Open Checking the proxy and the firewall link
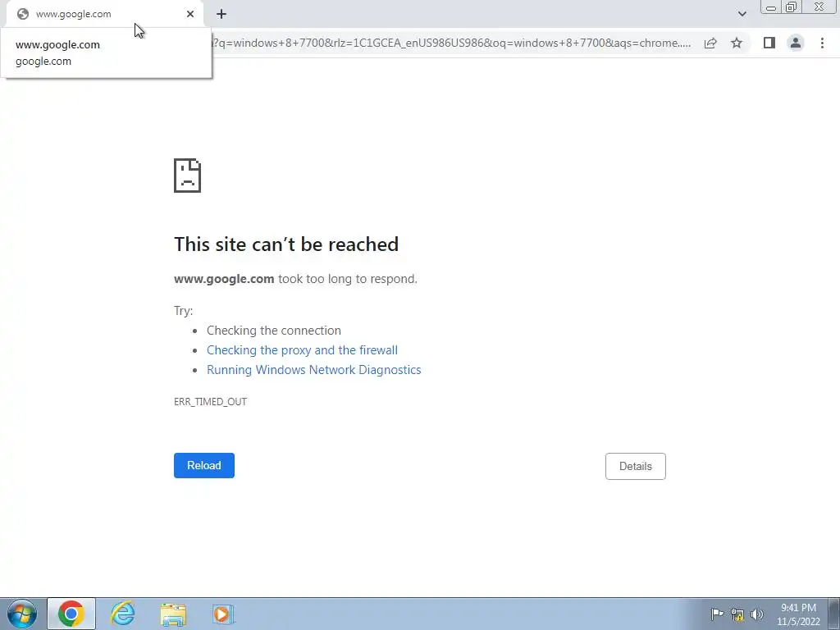The image size is (840, 630). (302, 349)
